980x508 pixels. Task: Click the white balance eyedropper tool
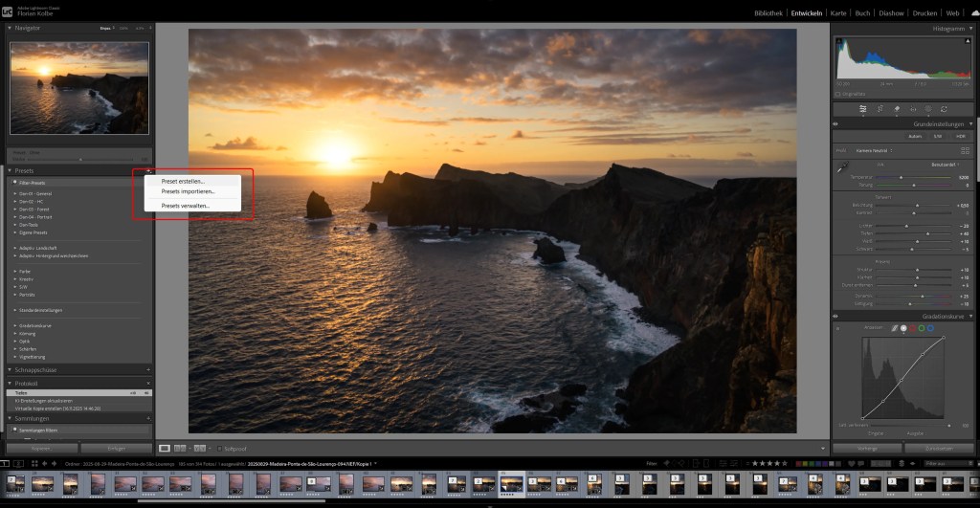tap(842, 167)
